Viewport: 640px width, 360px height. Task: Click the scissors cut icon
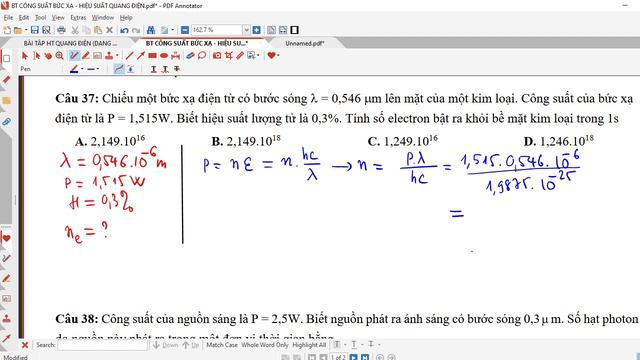coord(75,30)
